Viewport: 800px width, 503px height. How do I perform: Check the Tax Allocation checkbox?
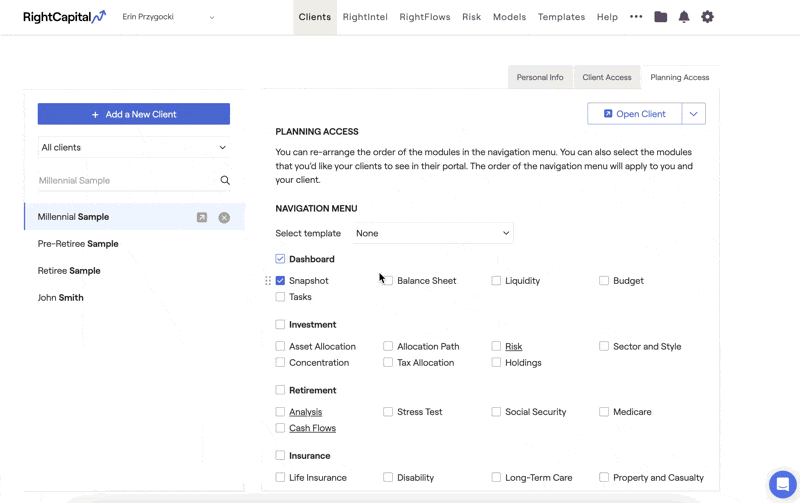coord(388,363)
